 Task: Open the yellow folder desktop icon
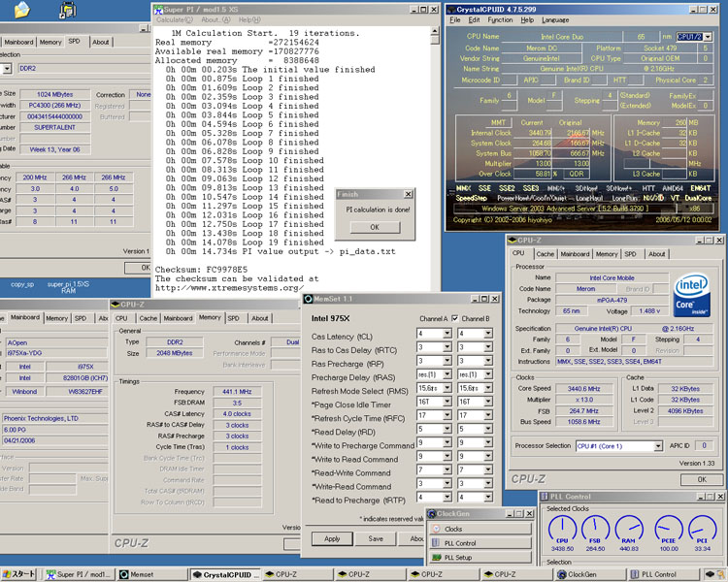click(21, 10)
